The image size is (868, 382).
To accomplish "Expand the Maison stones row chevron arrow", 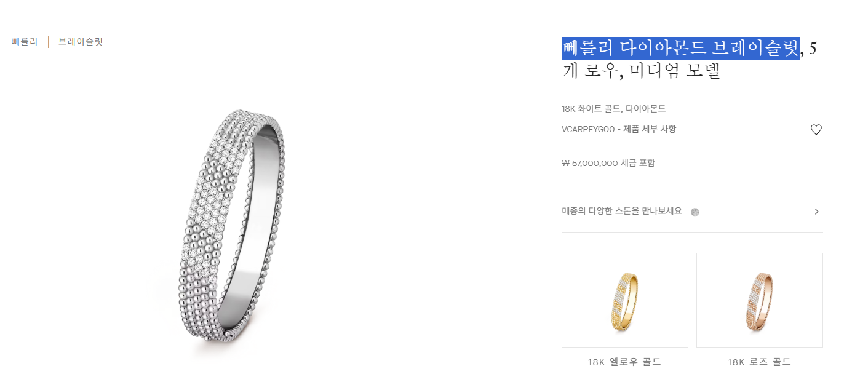I will click(x=816, y=212).
